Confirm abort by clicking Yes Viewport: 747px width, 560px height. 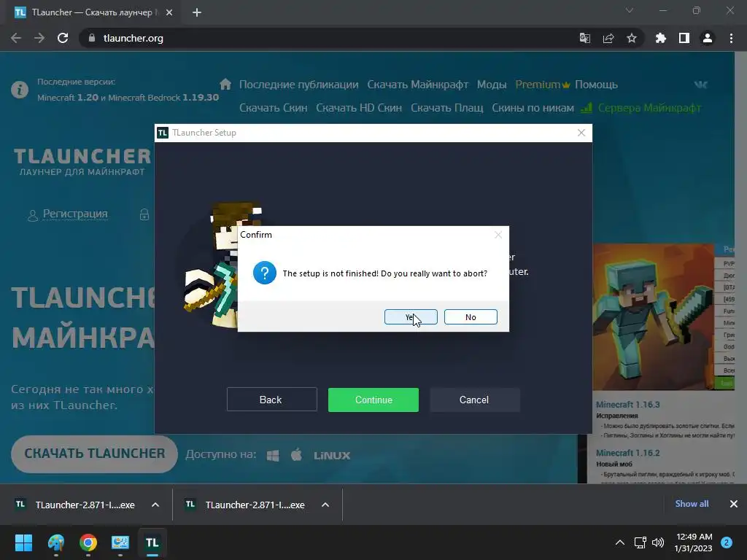click(x=411, y=317)
